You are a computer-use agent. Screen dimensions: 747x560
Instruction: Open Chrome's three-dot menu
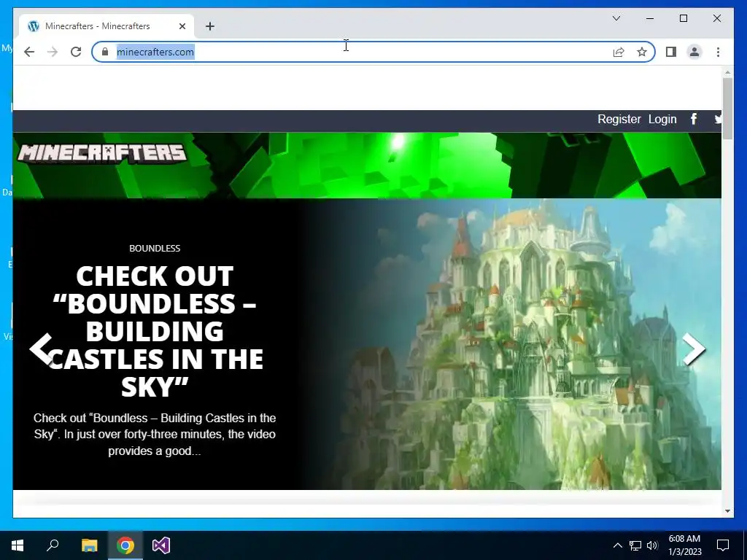(x=718, y=52)
